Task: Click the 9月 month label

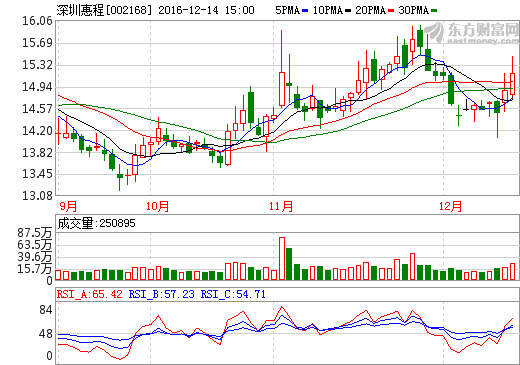Action: 68,206
